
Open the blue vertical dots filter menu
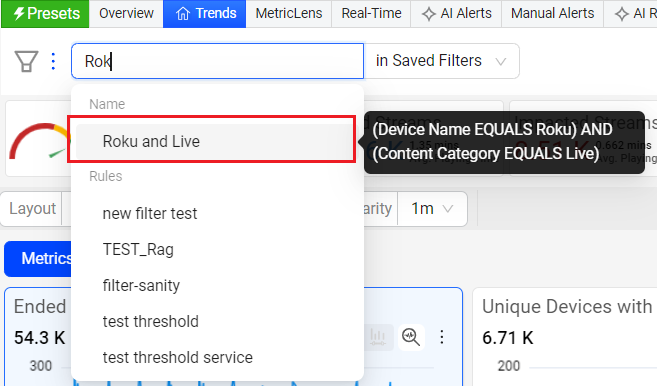[x=53, y=61]
